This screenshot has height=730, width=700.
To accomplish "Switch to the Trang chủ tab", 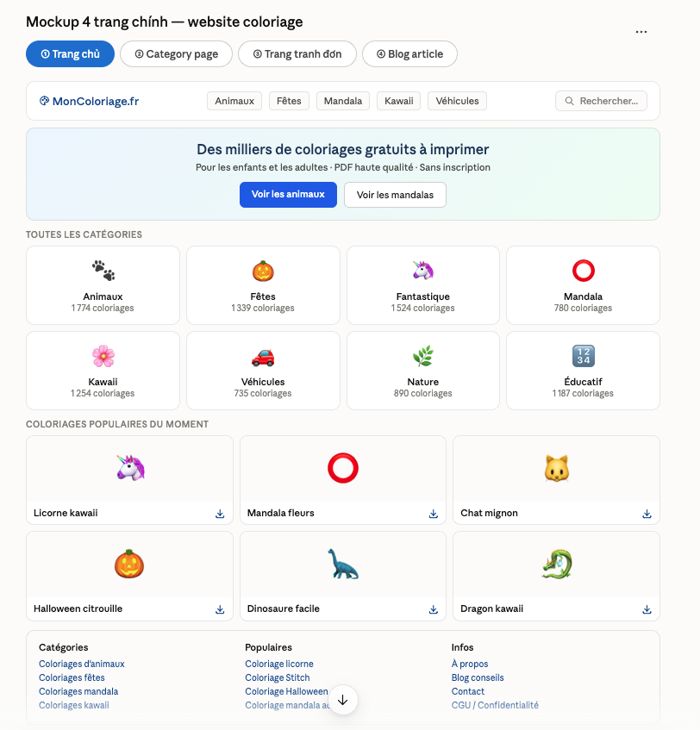I will [x=71, y=54].
